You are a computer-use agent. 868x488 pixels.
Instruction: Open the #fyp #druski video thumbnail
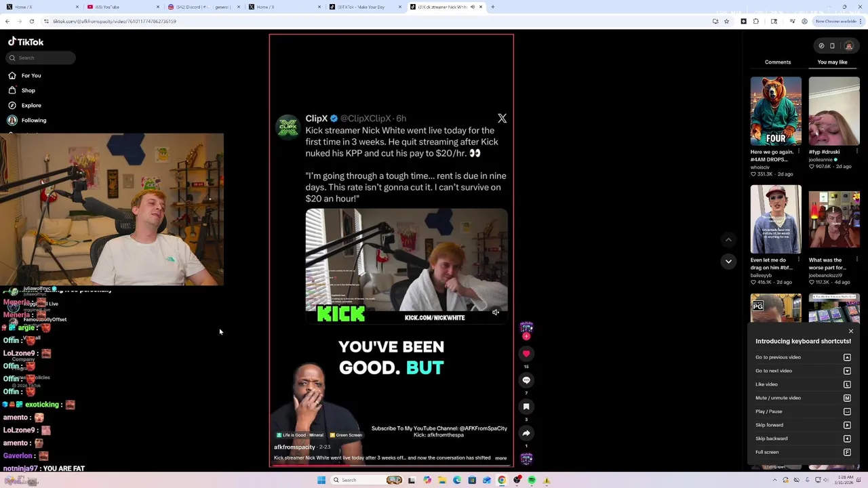click(x=834, y=110)
